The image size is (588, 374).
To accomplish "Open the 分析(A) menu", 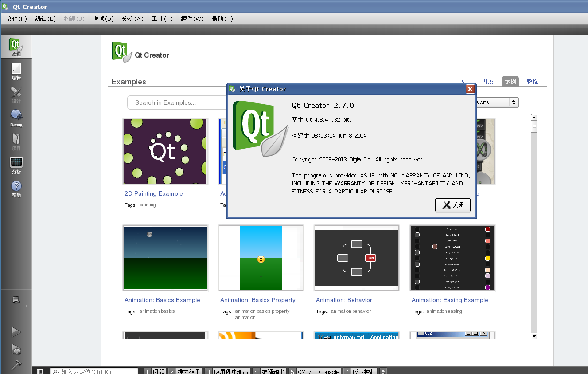I will (133, 19).
